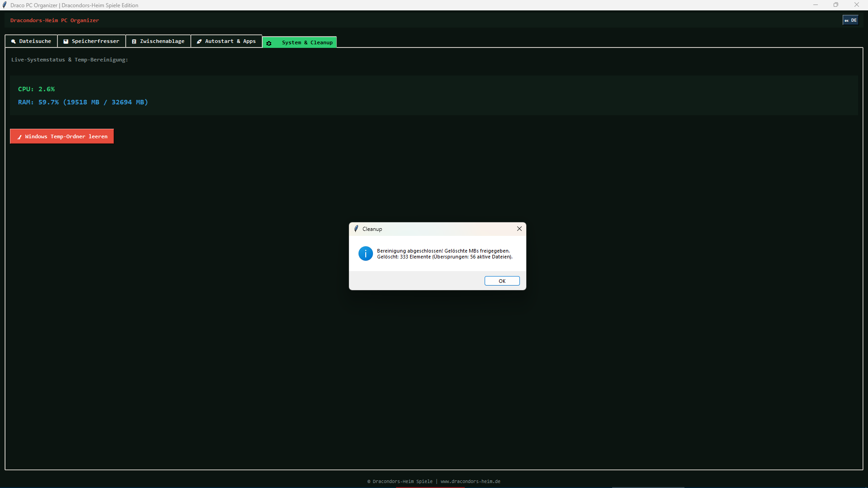Click the Cleanup dialog title bar

pos(434,229)
